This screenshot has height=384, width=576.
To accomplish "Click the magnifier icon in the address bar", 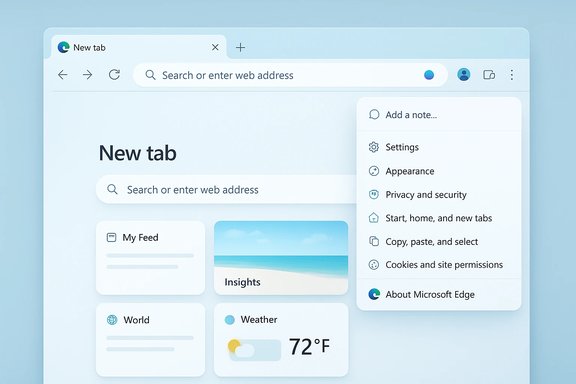I will 150,75.
